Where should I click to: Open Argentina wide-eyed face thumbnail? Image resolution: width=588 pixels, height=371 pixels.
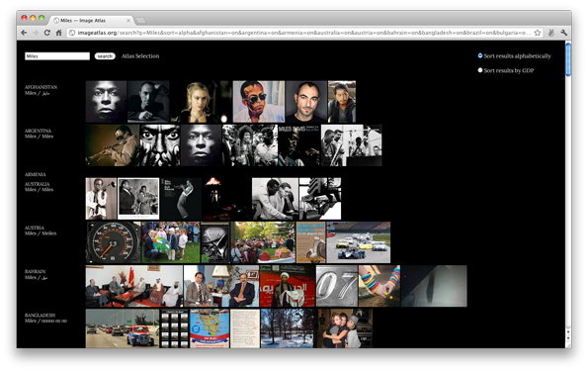point(160,145)
